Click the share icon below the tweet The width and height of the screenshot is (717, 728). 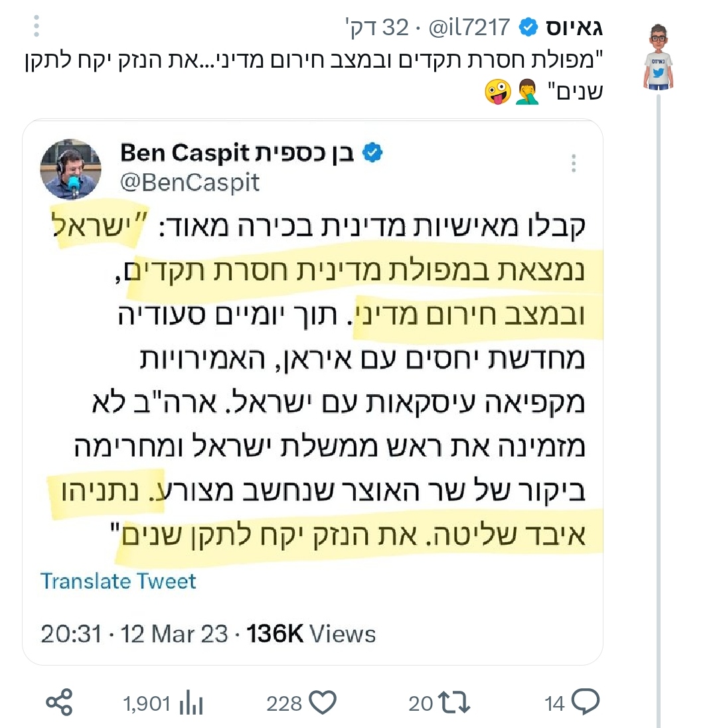coord(60,702)
